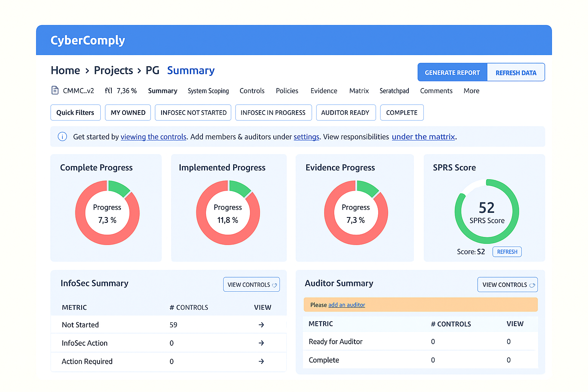Screen dimensions: 588x392
Task: Open Quick Filters
Action: tap(75, 113)
